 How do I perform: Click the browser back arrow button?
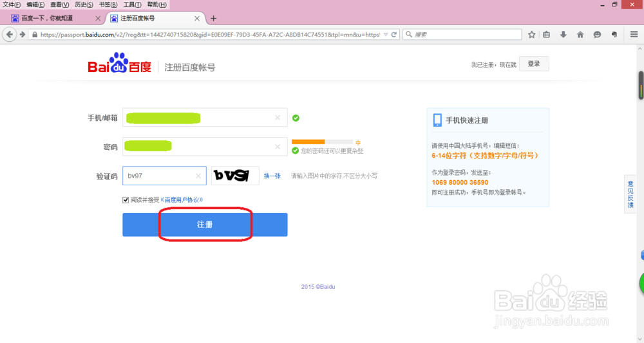coord(10,35)
